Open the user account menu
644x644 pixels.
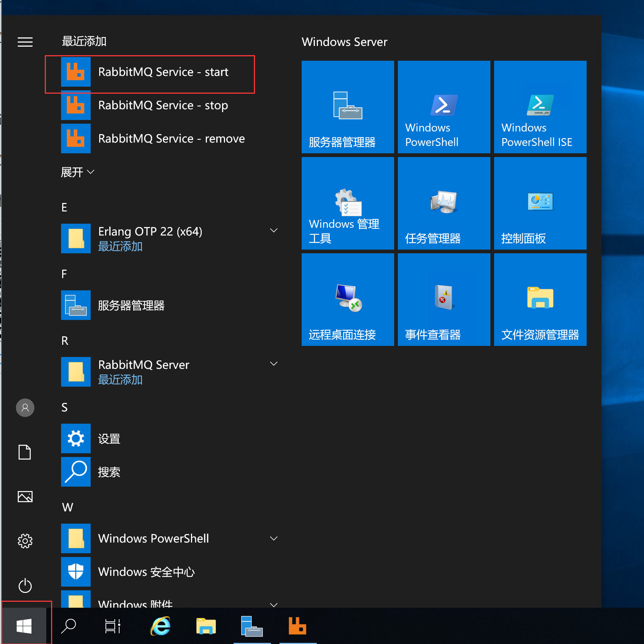pos(25,407)
